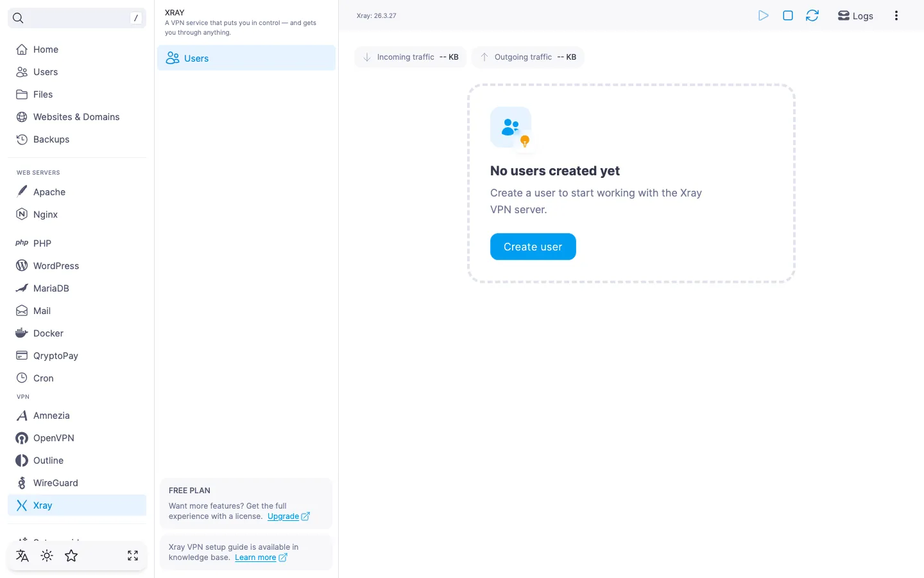Open the MariaDB section
The width and height of the screenshot is (924, 578).
(77, 288)
